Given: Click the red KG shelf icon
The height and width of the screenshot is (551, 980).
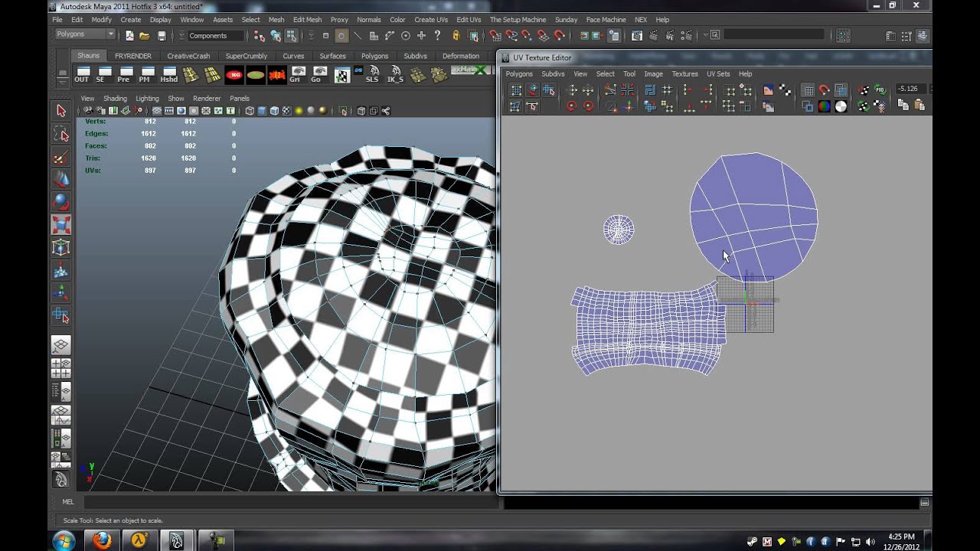Looking at the screenshot, I should [234, 74].
